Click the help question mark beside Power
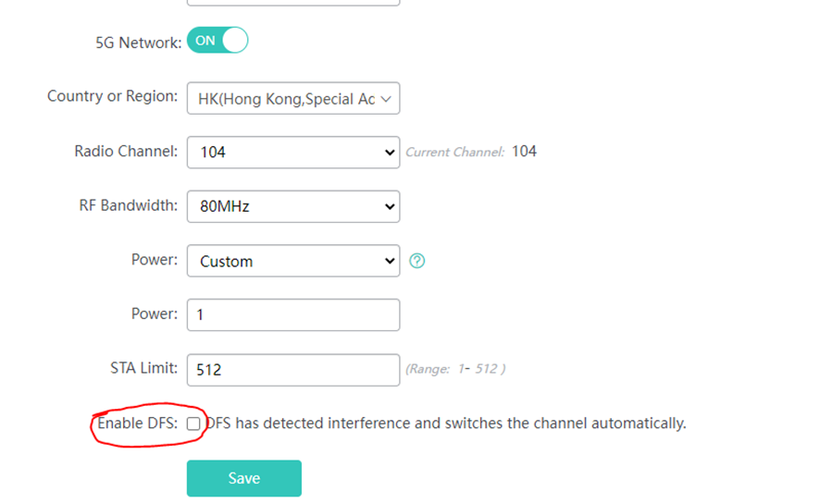The height and width of the screenshot is (504, 820). (416, 261)
